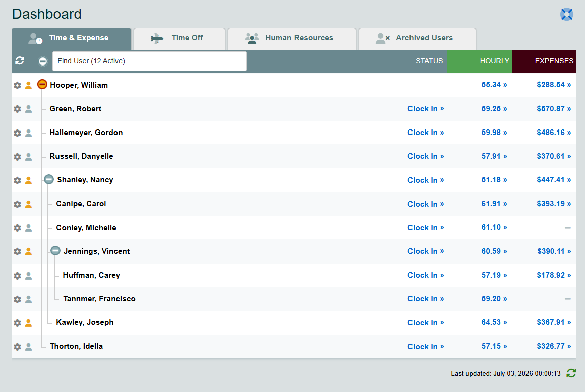Collapse the Jennings, Vincent group
This screenshot has width=585, height=392.
(x=55, y=251)
